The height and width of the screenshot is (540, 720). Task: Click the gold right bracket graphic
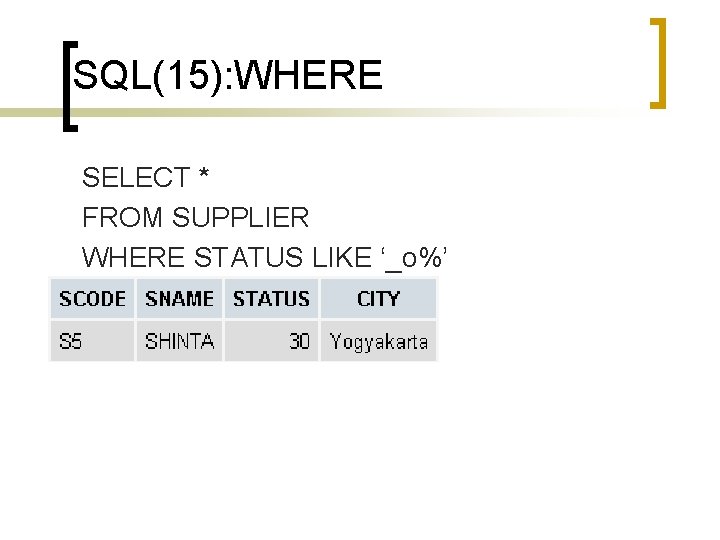657,62
